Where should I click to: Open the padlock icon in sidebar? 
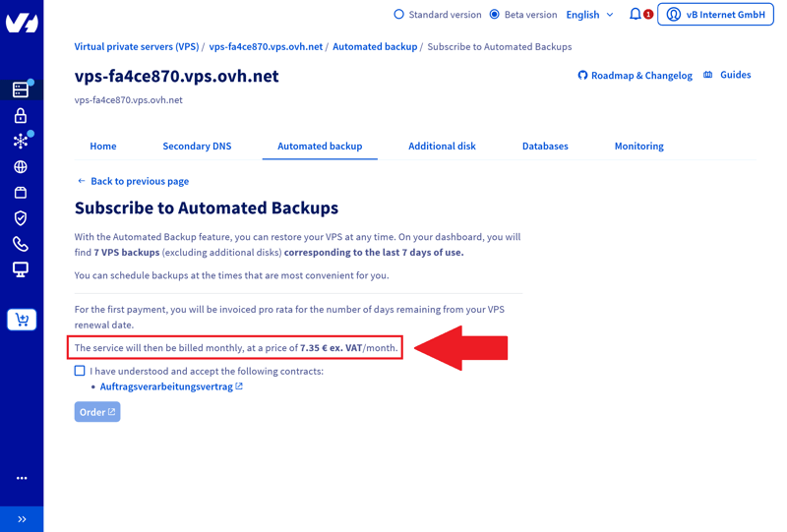pyautogui.click(x=21, y=116)
